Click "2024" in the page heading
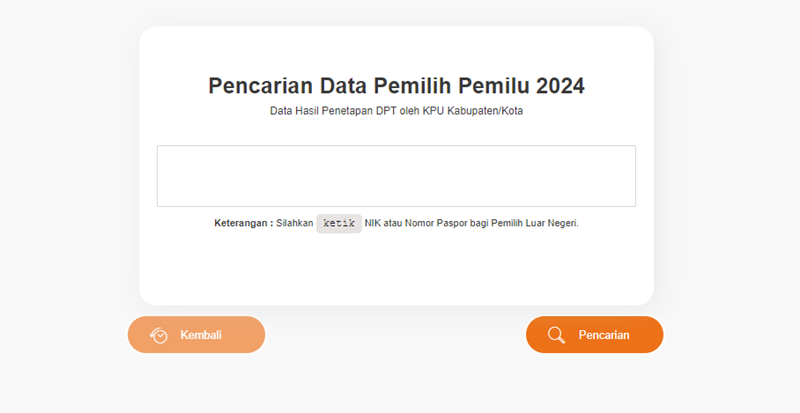The image size is (800, 413). coord(560,86)
